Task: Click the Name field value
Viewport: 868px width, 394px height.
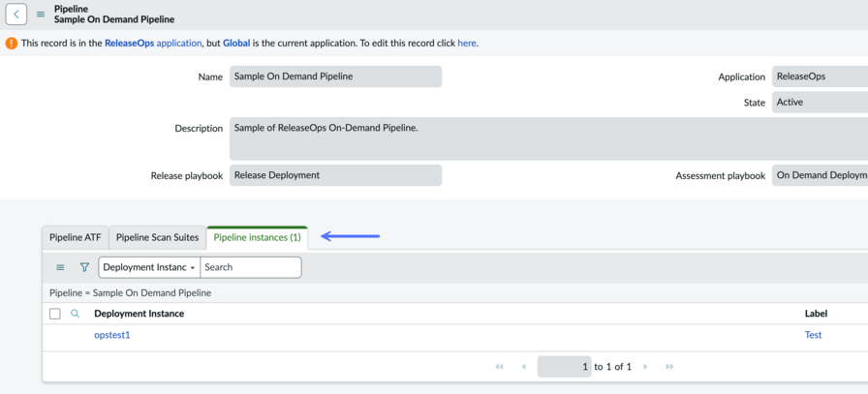Action: (x=335, y=76)
